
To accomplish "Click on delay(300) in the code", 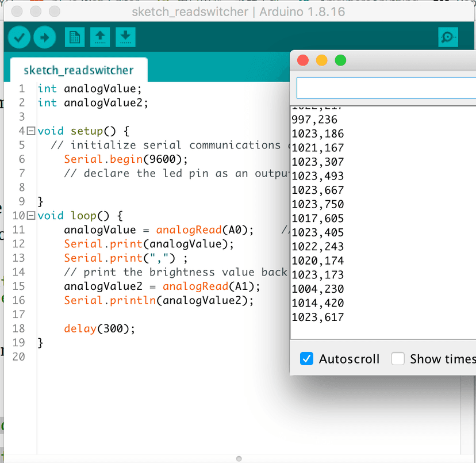I will [x=99, y=329].
